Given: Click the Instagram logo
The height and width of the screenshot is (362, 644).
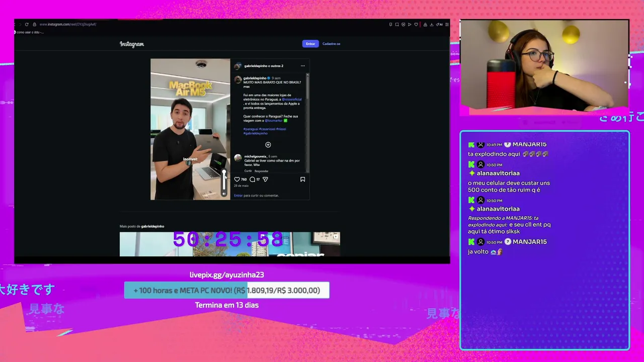Looking at the screenshot, I should pos(132,44).
